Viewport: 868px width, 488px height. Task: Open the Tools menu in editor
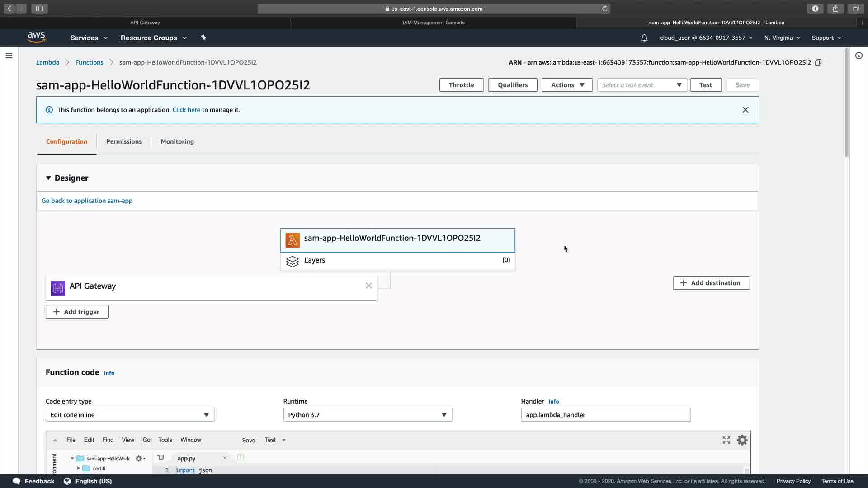(x=165, y=440)
